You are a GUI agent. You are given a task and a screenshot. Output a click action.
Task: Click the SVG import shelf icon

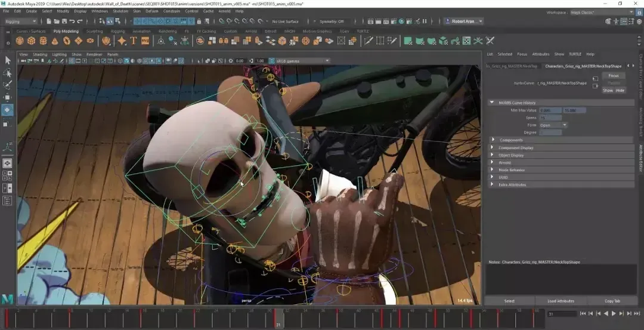[145, 41]
